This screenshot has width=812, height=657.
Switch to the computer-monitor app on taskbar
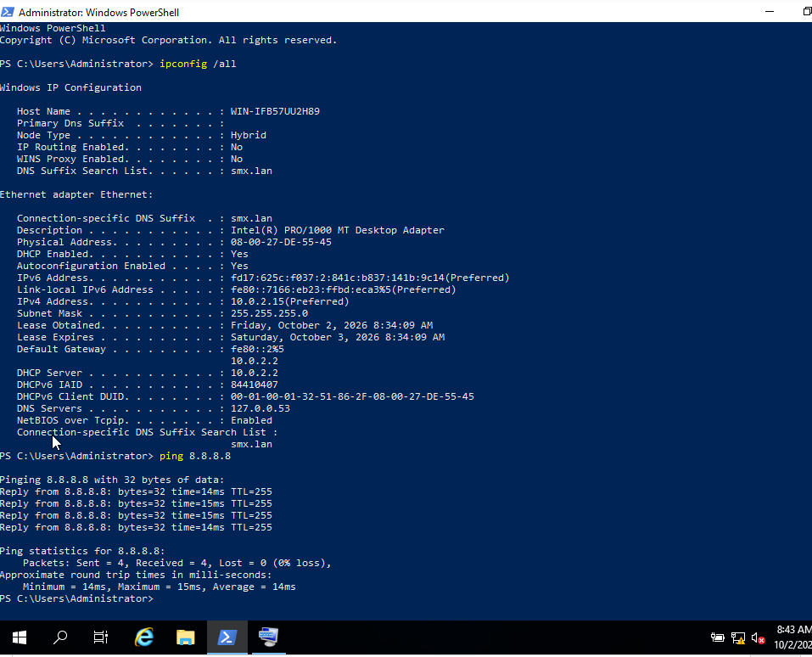click(268, 637)
